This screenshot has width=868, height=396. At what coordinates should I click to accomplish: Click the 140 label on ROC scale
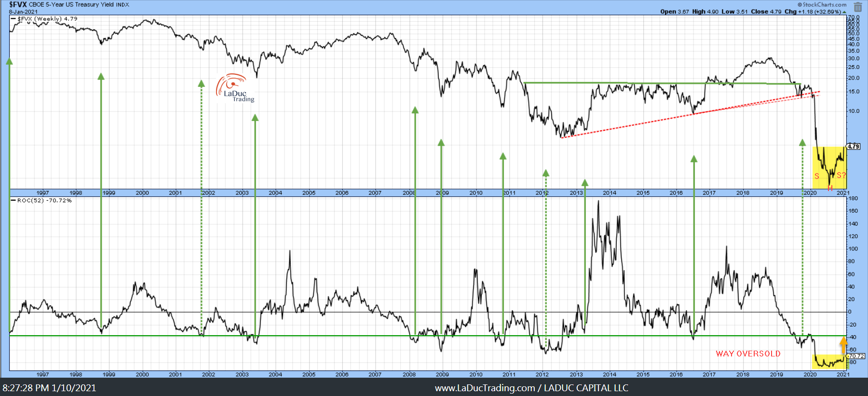(x=853, y=224)
